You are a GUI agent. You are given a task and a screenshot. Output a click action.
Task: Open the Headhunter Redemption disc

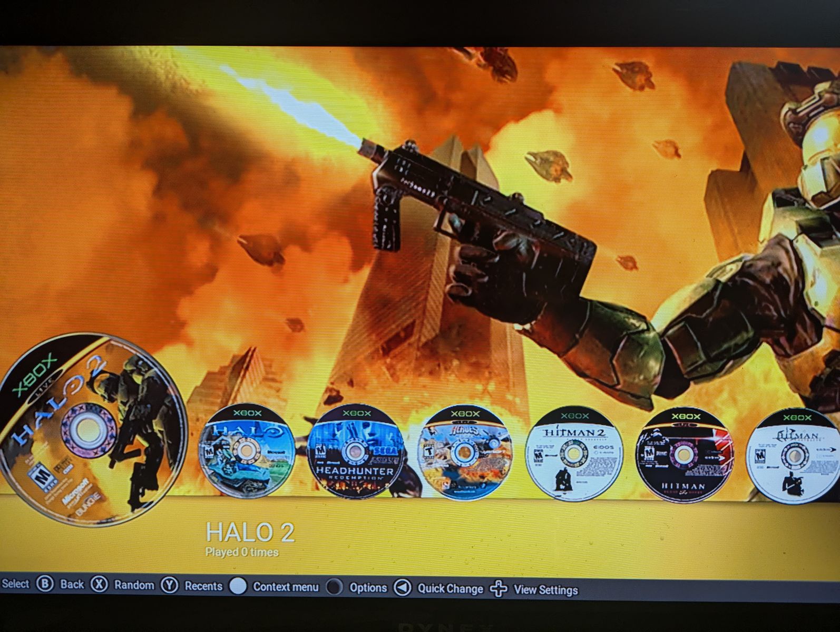(356, 451)
